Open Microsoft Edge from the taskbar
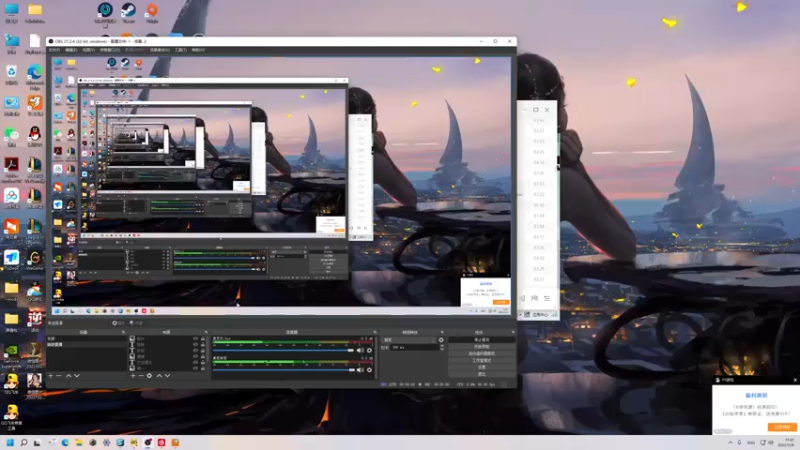This screenshot has height=450, width=800. pyautogui.click(x=65, y=442)
